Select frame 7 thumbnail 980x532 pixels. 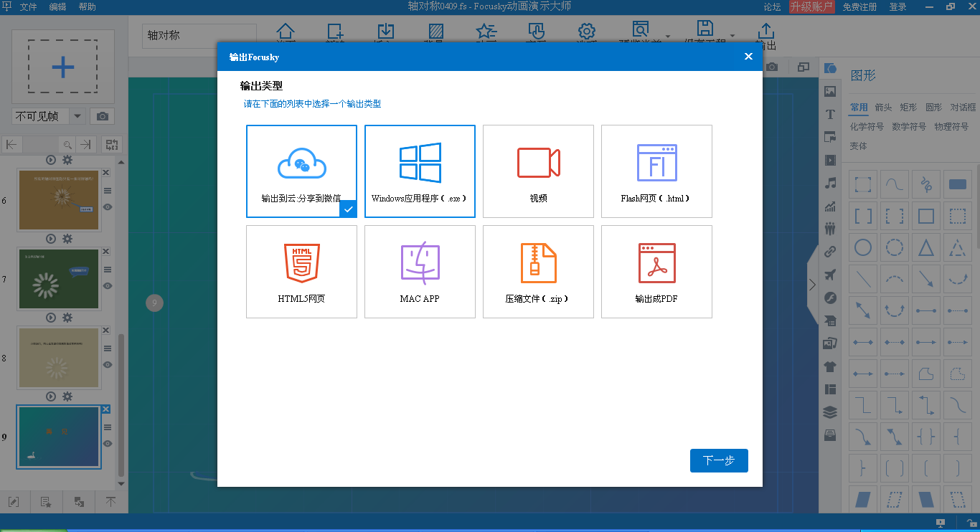[x=59, y=279]
